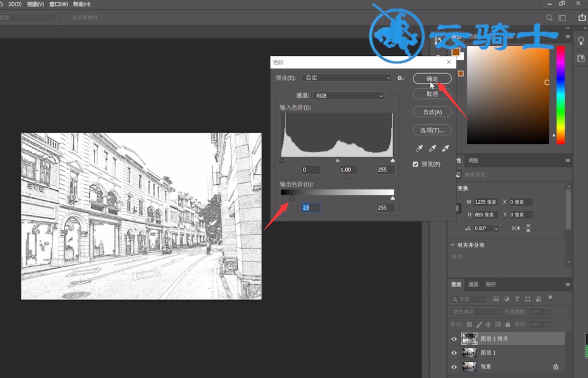The width and height of the screenshot is (588, 378).
Task: Open the 视图(V) menu
Action: click(x=35, y=4)
